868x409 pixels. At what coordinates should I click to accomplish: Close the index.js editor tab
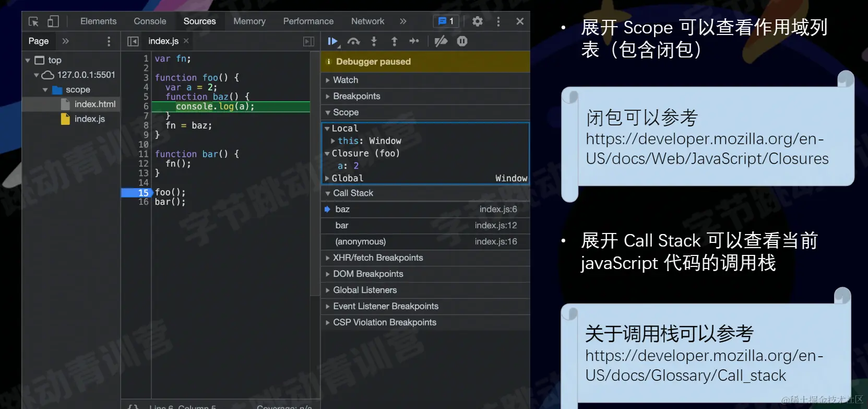[x=186, y=41]
